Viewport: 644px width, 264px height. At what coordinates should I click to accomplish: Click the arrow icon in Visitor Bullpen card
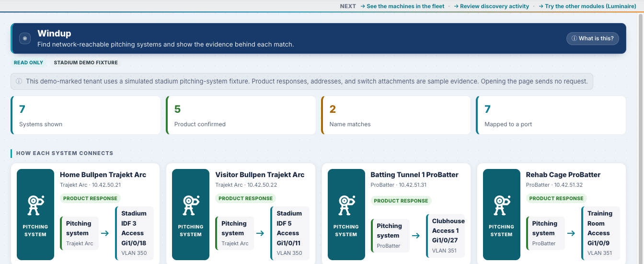[x=260, y=233]
